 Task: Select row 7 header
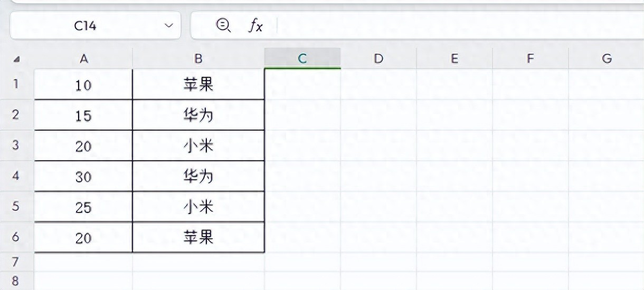click(x=16, y=262)
